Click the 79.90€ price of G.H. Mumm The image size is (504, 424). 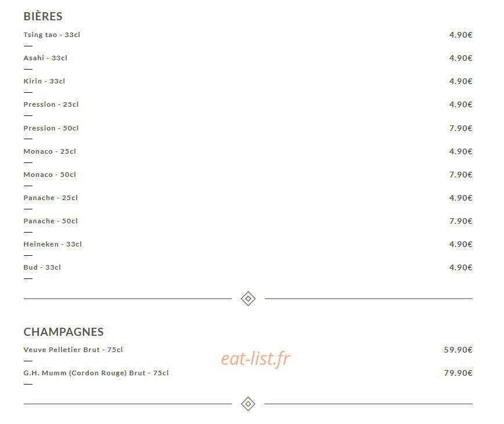click(458, 373)
